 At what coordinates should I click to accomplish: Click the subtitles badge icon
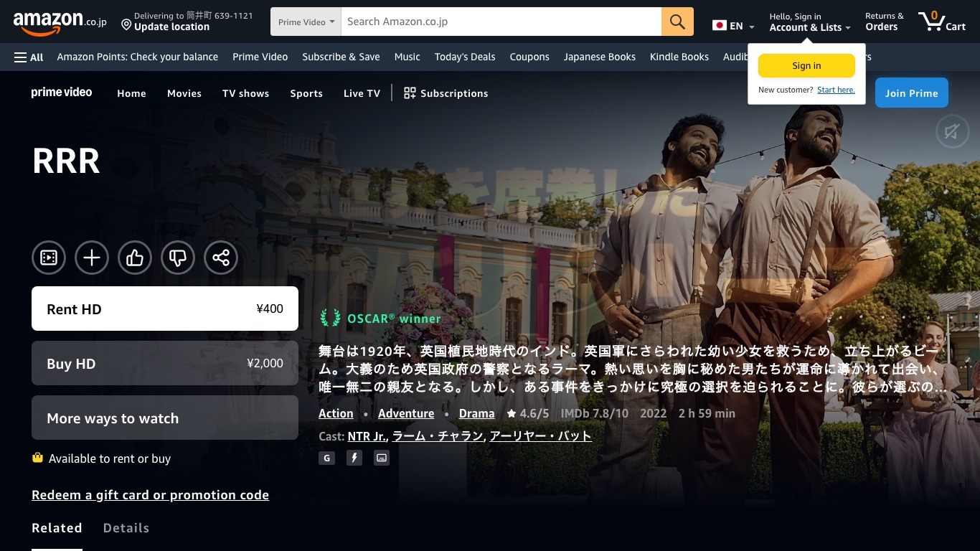coord(382,458)
